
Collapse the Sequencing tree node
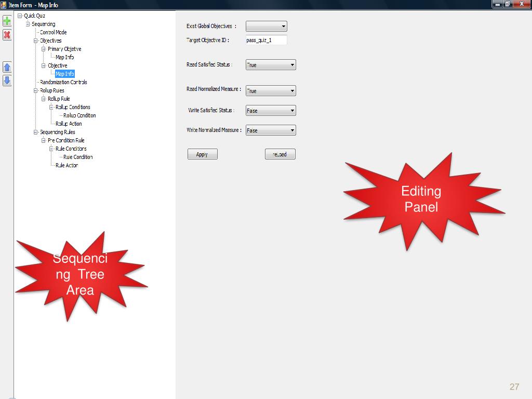[x=28, y=24]
